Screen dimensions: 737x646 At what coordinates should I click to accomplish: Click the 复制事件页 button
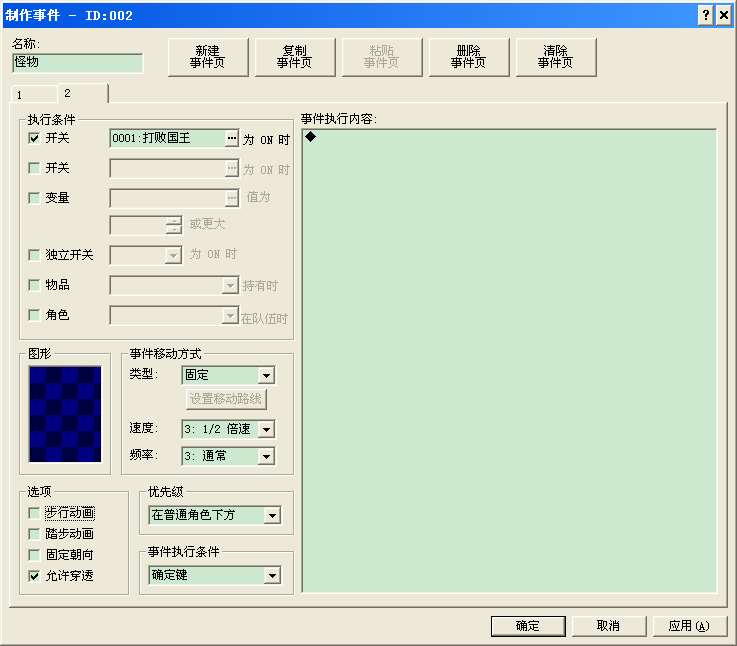[x=295, y=57]
